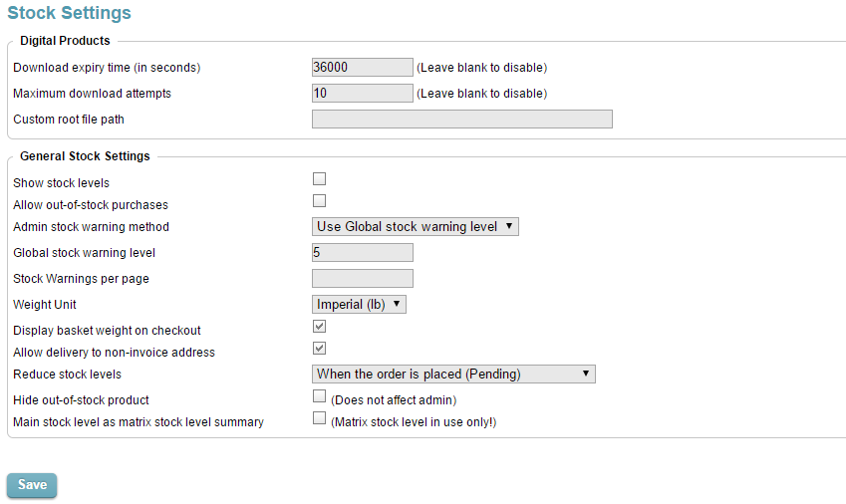Viewport: 846px width, 504px height.
Task: Click the Save button
Action: pyautogui.click(x=32, y=485)
